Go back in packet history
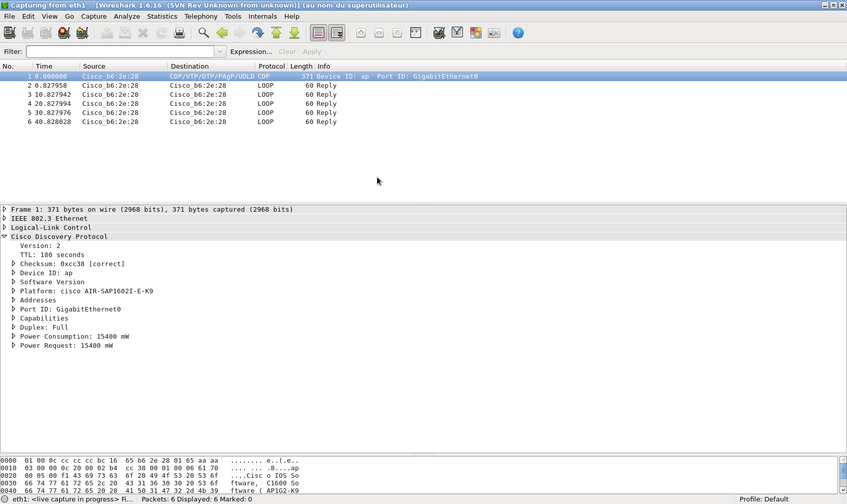 222,33
